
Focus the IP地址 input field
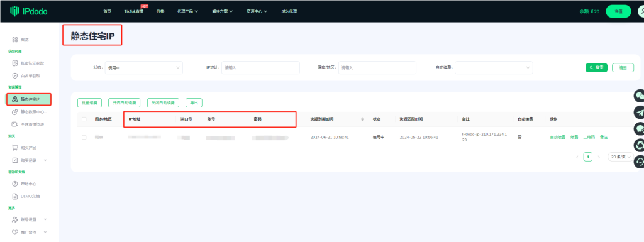click(260, 67)
